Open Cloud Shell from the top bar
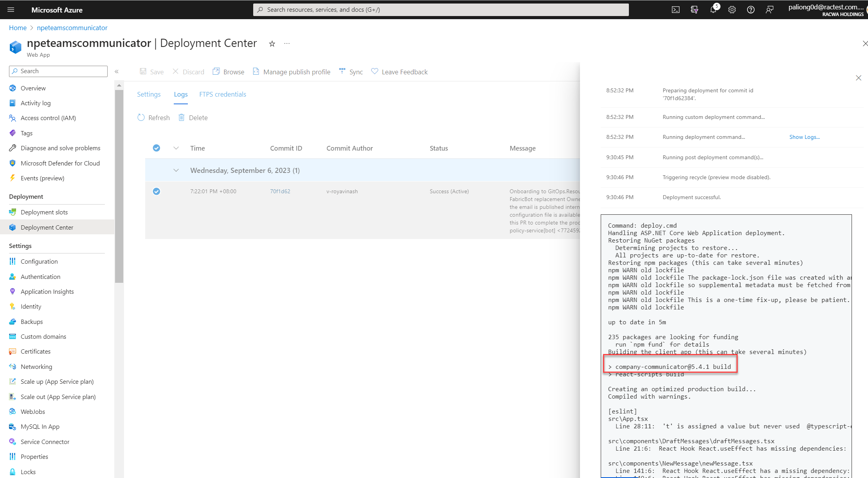This screenshot has height=478, width=868. tap(675, 9)
